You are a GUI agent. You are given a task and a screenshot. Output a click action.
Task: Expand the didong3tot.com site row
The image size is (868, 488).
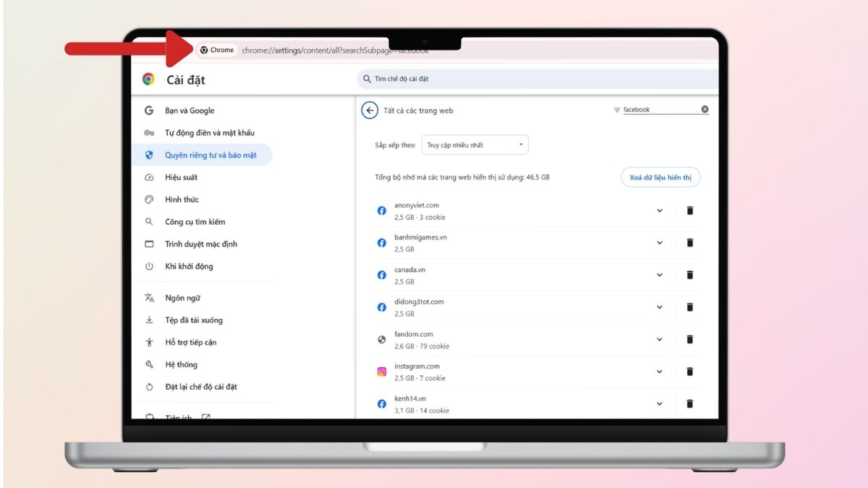click(659, 307)
